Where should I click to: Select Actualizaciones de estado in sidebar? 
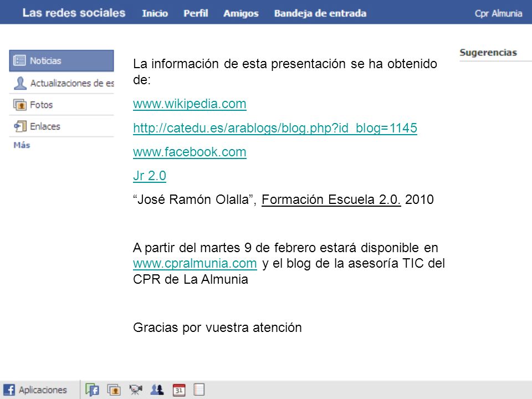point(62,83)
